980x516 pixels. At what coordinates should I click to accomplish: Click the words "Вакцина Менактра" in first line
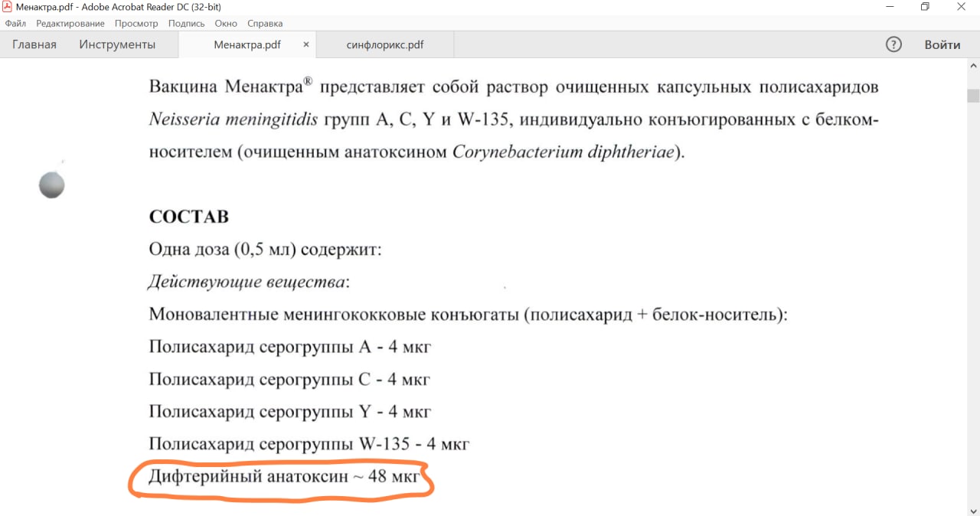227,87
